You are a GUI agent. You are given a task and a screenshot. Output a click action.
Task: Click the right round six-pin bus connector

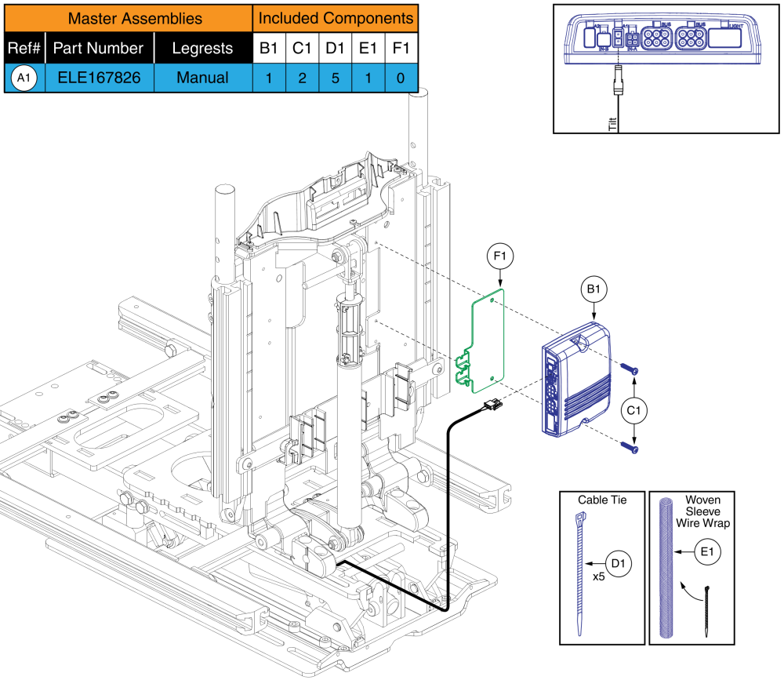691,38
